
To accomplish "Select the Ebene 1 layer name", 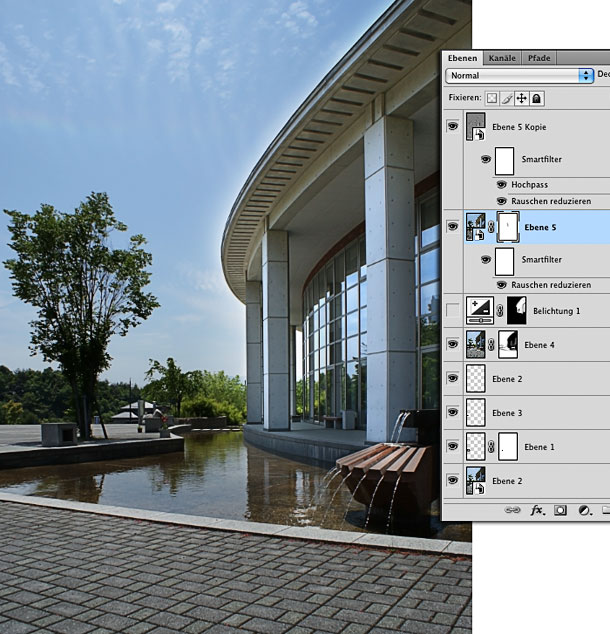I will [539, 447].
